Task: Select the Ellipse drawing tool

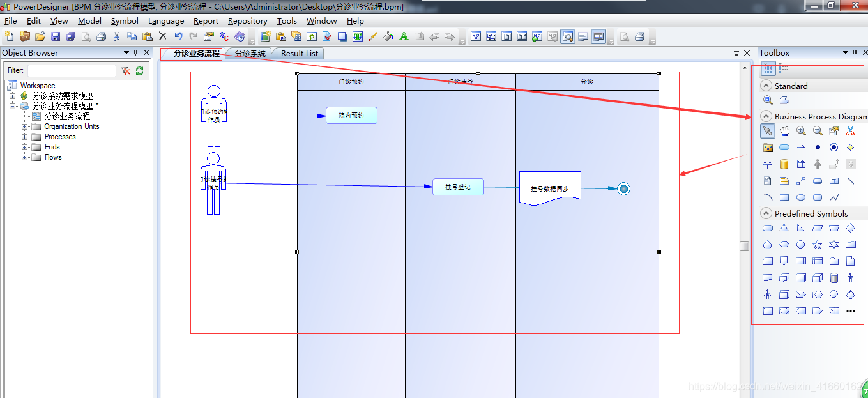Action: 801,197
